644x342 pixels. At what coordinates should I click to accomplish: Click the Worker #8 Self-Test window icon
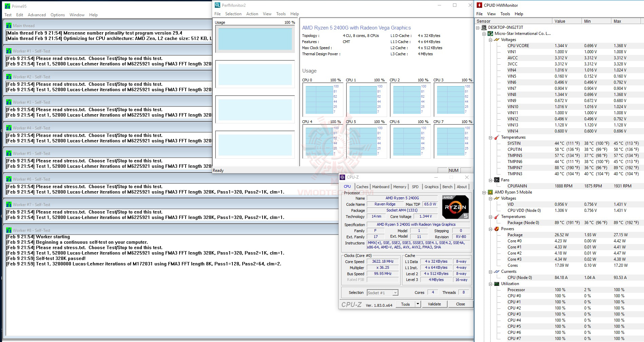pyautogui.click(x=9, y=230)
